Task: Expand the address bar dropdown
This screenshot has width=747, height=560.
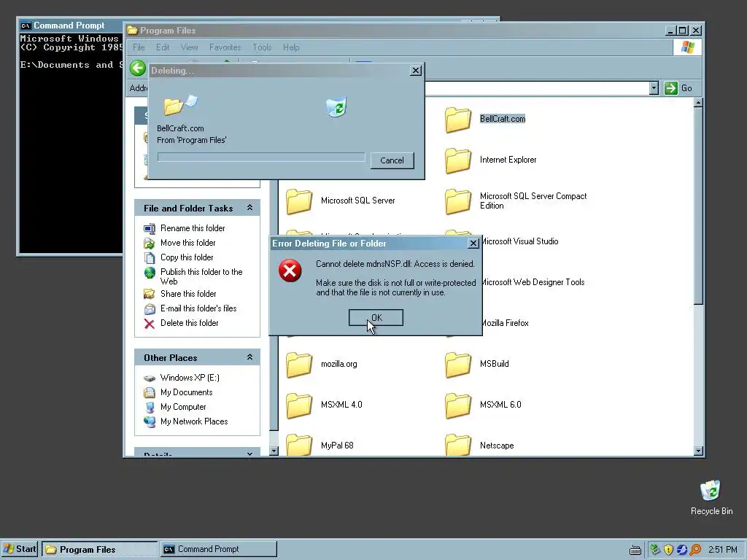Action: [654, 88]
